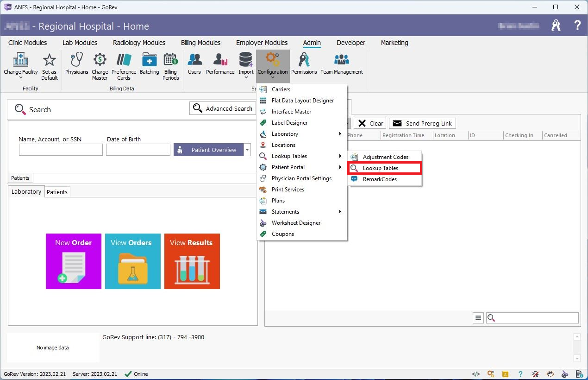Open Preference Cards icon

click(124, 60)
